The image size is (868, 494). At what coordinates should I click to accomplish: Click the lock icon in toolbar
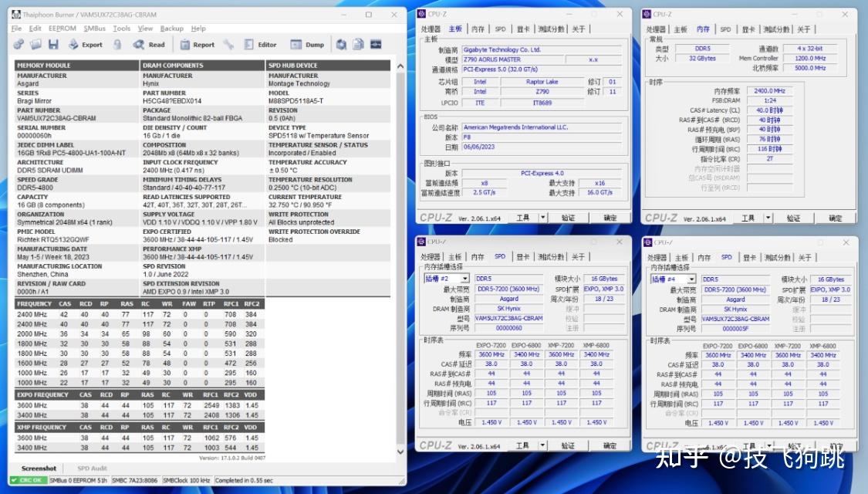(117, 44)
